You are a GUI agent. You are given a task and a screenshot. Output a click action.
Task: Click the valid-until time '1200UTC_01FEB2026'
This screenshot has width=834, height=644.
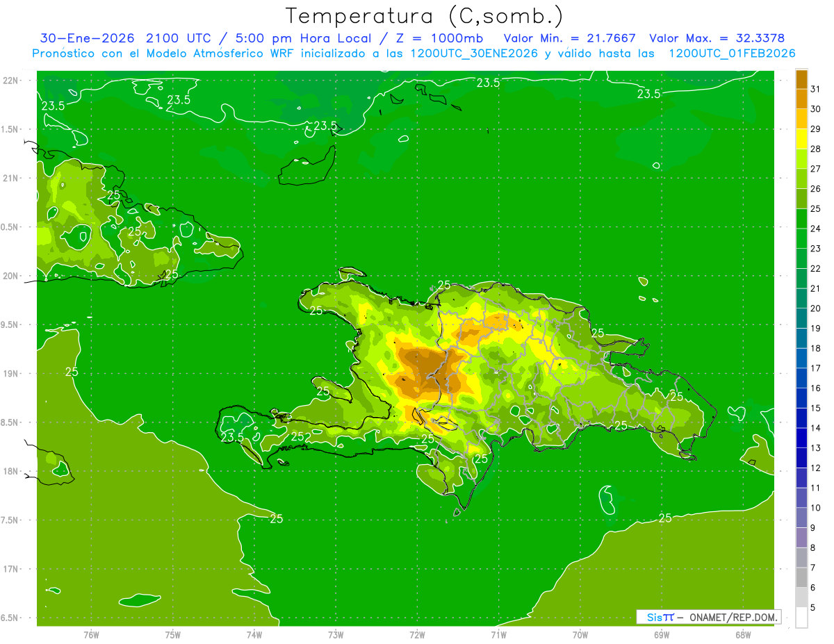[x=732, y=53]
